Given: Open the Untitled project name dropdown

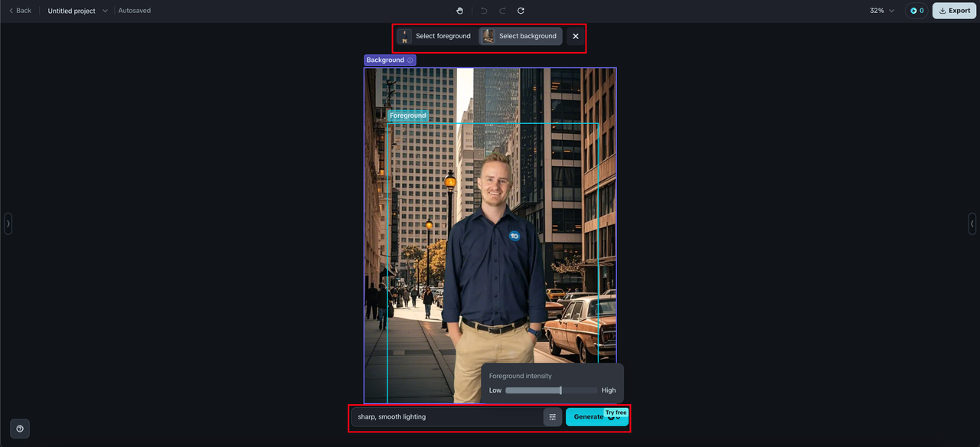Looking at the screenshot, I should tap(78, 11).
